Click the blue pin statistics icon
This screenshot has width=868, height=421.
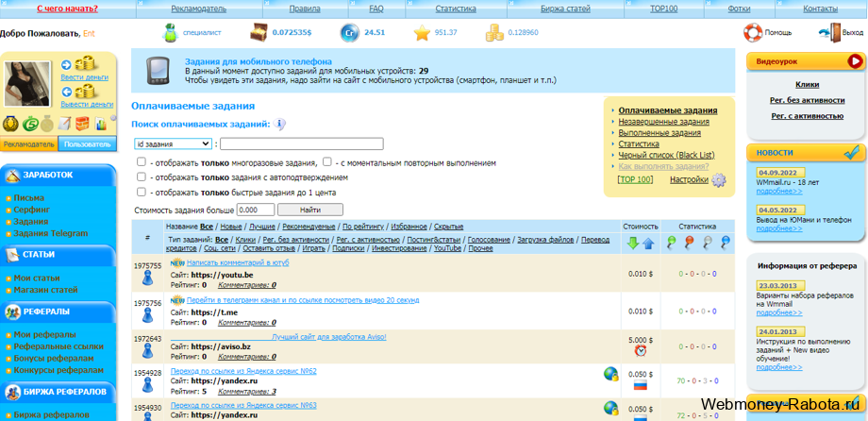pyautogui.click(x=726, y=242)
